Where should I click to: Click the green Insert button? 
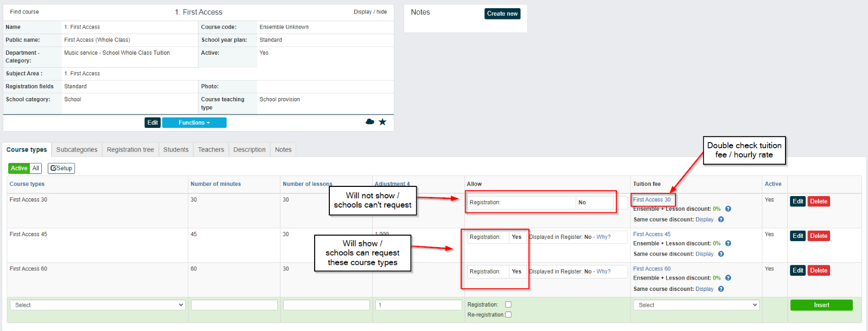(821, 305)
